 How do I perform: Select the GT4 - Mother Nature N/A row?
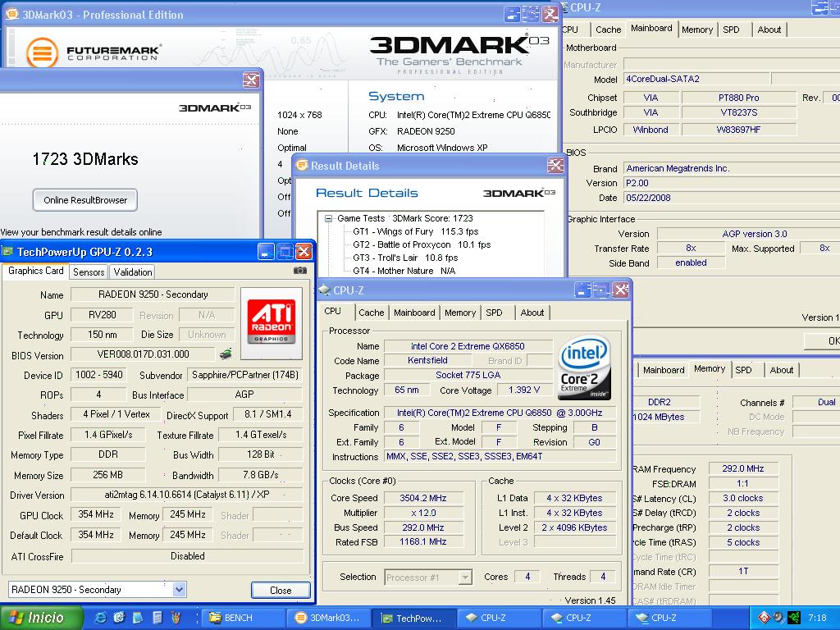tap(404, 271)
